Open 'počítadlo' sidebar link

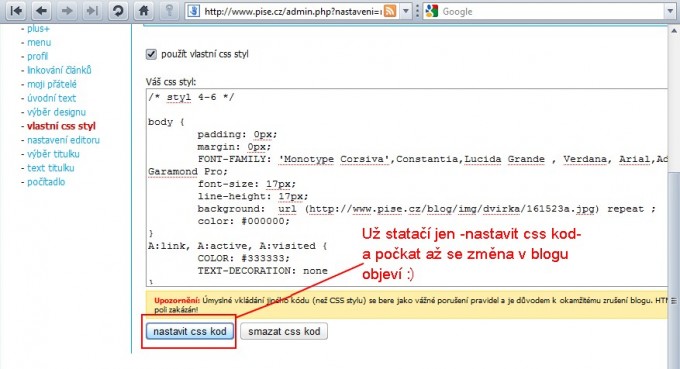tap(46, 182)
